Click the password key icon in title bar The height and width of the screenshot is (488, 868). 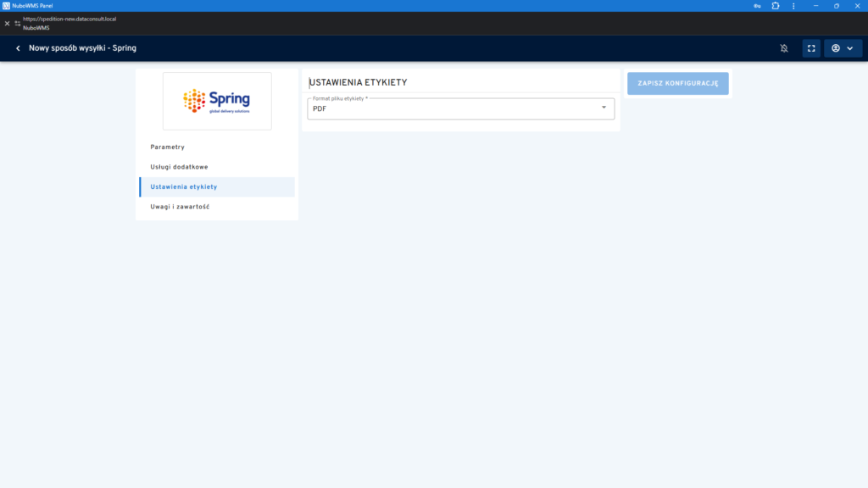(756, 6)
